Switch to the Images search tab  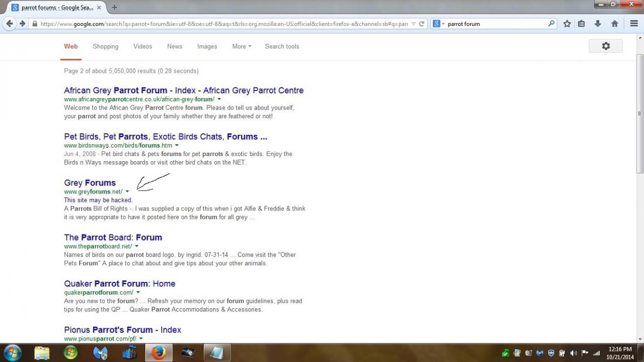click(x=207, y=46)
